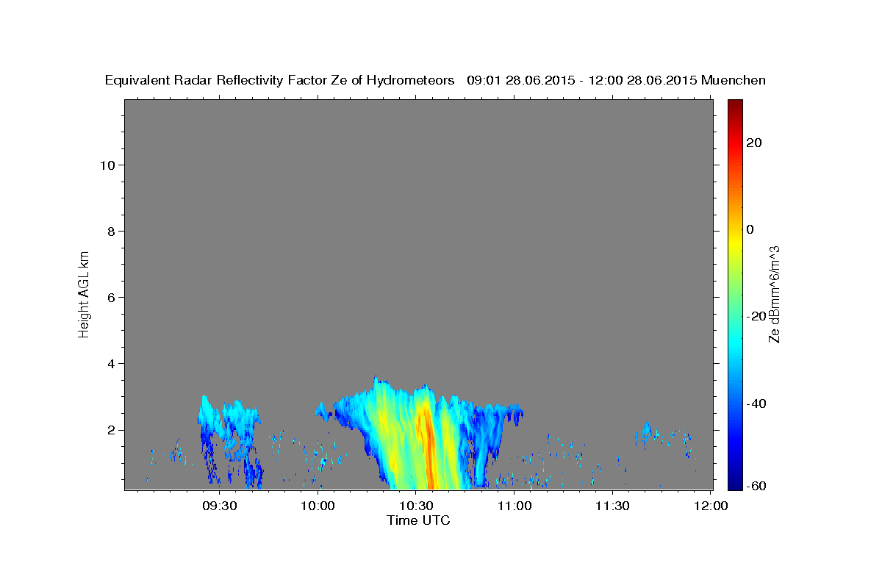Click the 'Ze dBmm^6/m^3' colorbar unit label

tap(774, 294)
